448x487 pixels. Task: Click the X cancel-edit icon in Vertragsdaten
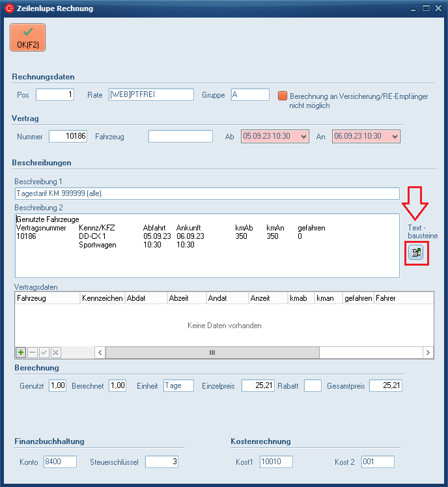56,352
